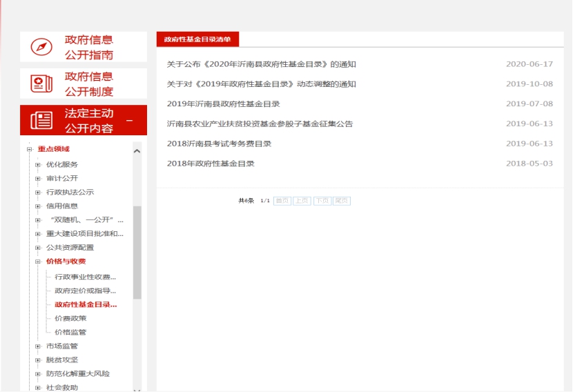Open 政府定价或指导 sub-item
The height and width of the screenshot is (392, 573).
(x=86, y=291)
